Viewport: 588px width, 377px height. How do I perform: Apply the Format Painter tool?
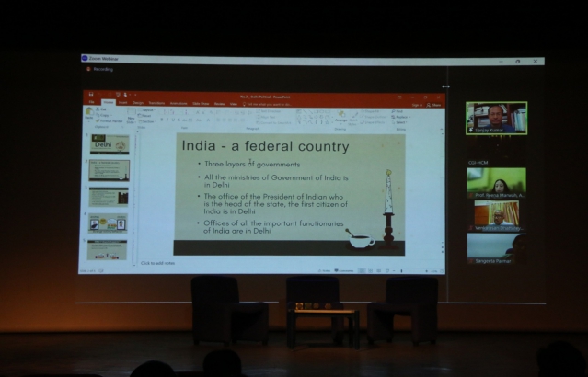point(109,121)
